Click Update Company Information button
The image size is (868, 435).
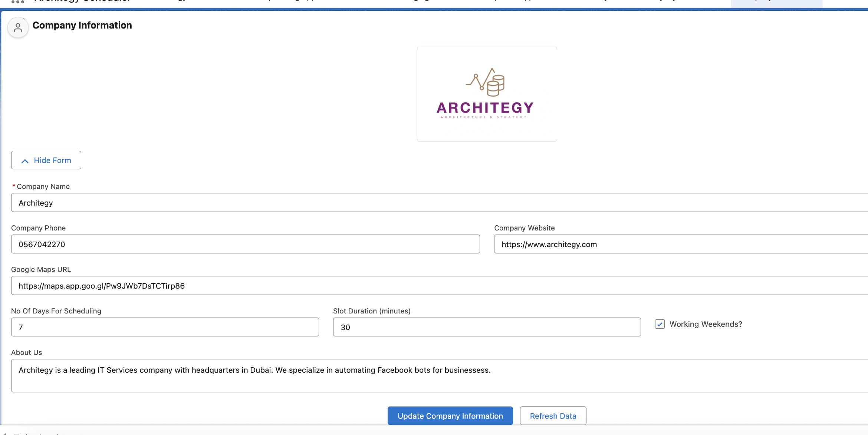(x=450, y=416)
